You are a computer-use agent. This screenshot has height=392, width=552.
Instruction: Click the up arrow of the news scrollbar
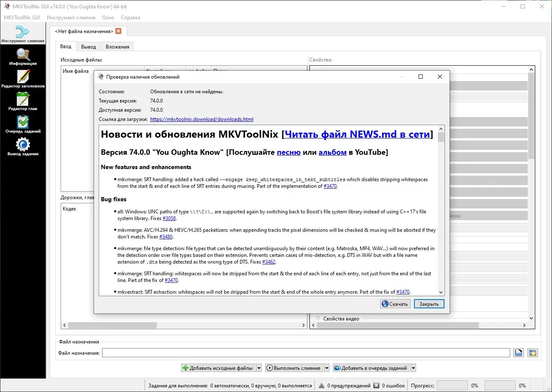[x=441, y=129]
